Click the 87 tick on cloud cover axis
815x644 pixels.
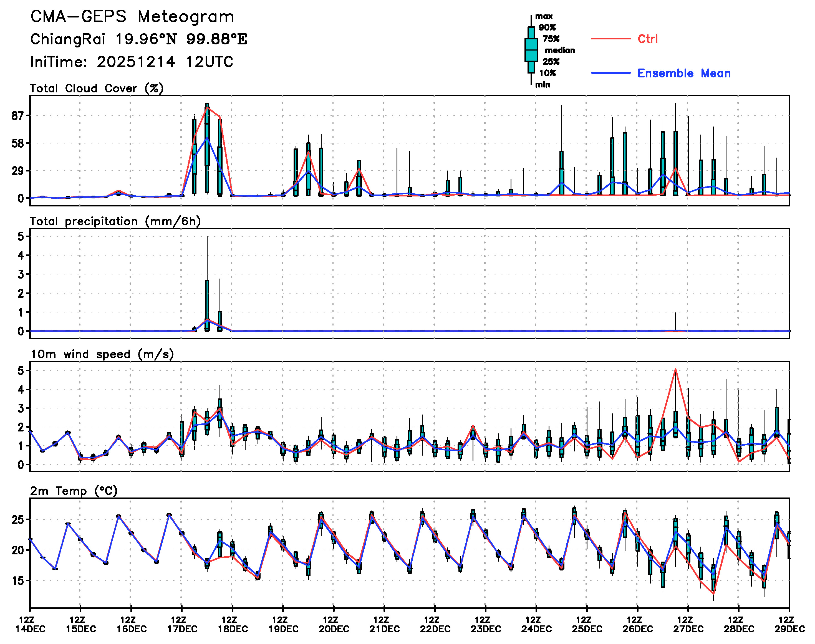coord(18,116)
